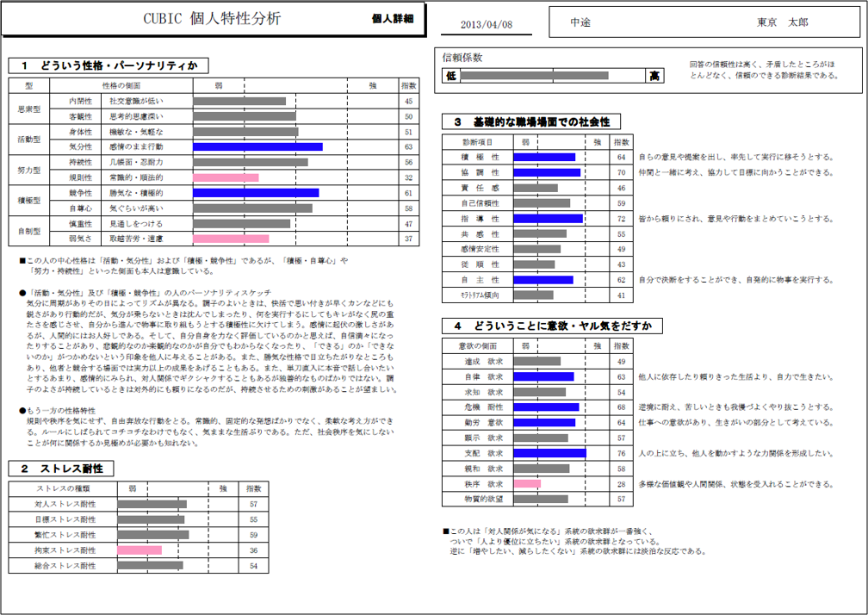Select the どういうことに意欲・ヤル気をだすか section header

tap(552, 326)
